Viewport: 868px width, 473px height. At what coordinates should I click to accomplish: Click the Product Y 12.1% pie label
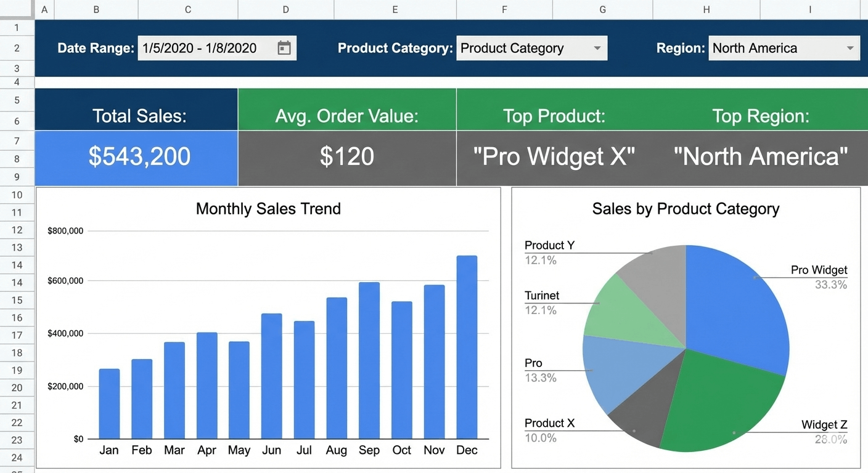[x=549, y=251]
